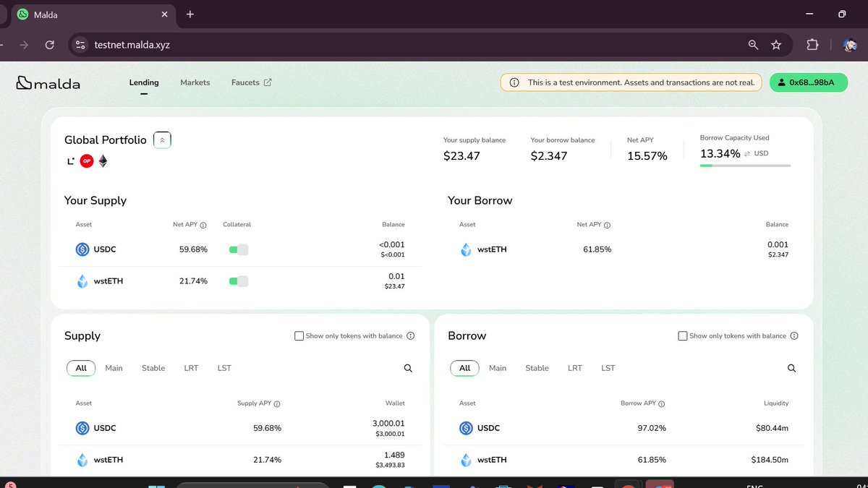Select the Stable filter in Supply

click(x=153, y=368)
